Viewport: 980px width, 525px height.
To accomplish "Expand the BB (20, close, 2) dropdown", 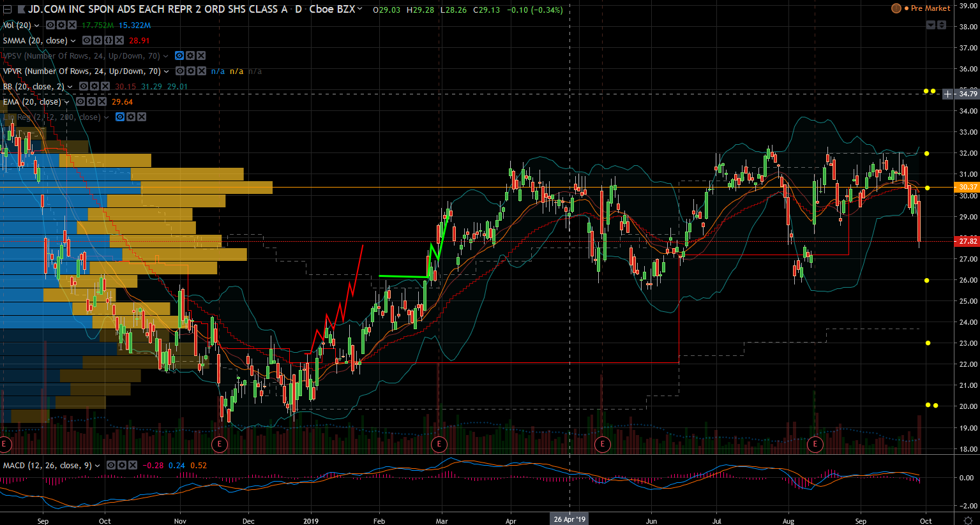I will click(70, 87).
